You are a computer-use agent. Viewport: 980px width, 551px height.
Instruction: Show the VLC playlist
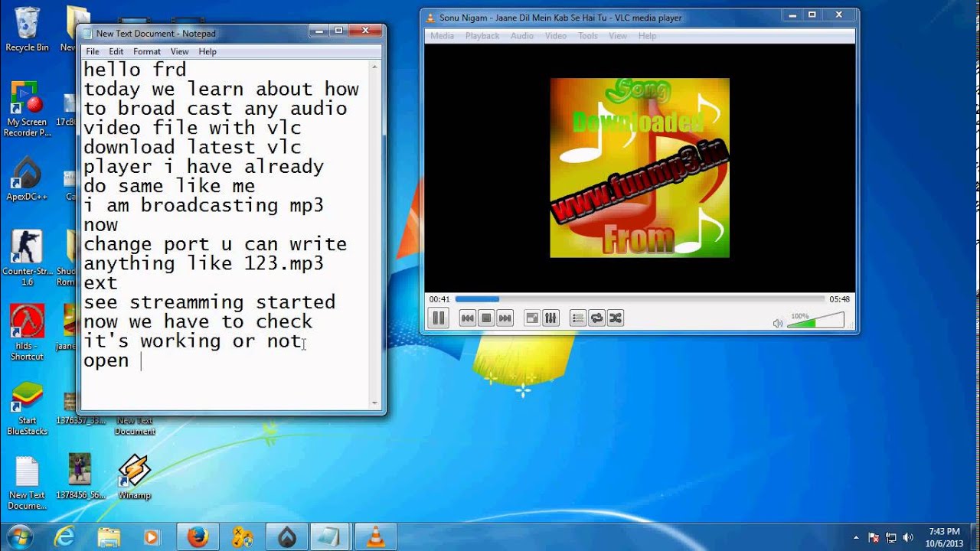pyautogui.click(x=578, y=318)
